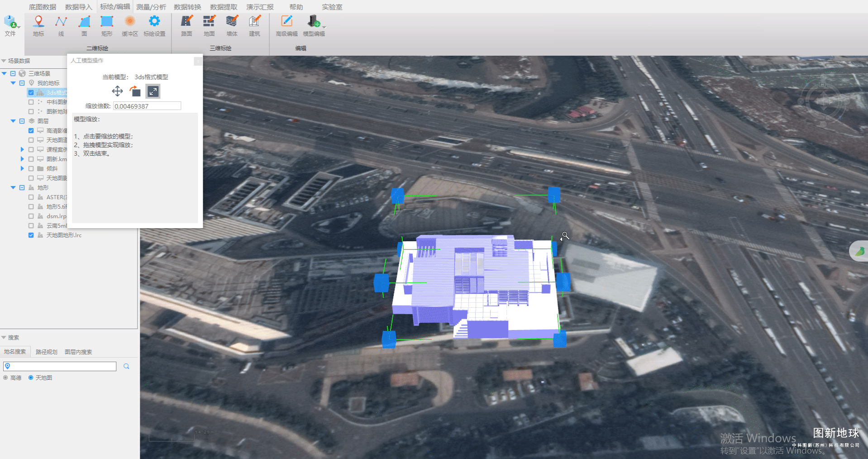The image size is (868, 459).
Task: Open the 数据提取 ribbon tab
Action: tap(224, 7)
